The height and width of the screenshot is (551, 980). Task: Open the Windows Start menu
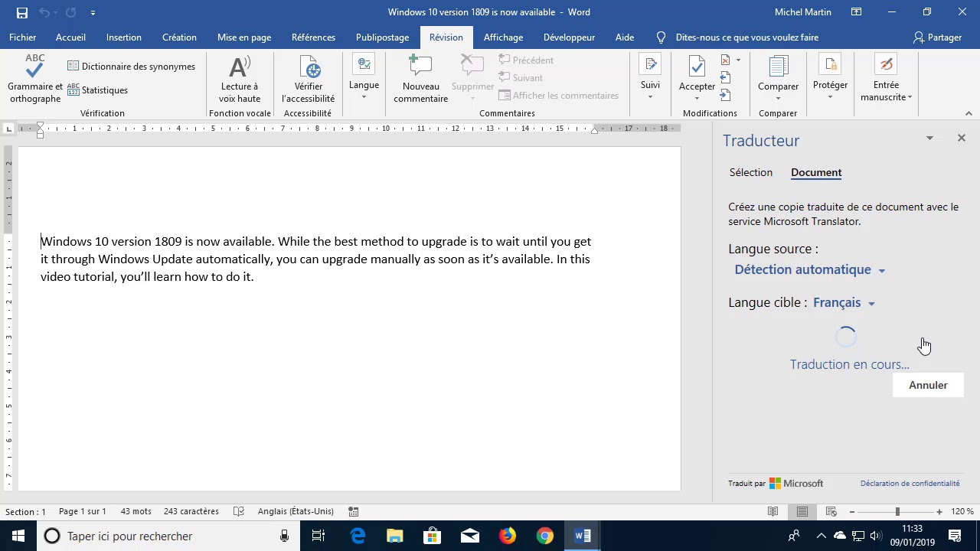tap(18, 536)
